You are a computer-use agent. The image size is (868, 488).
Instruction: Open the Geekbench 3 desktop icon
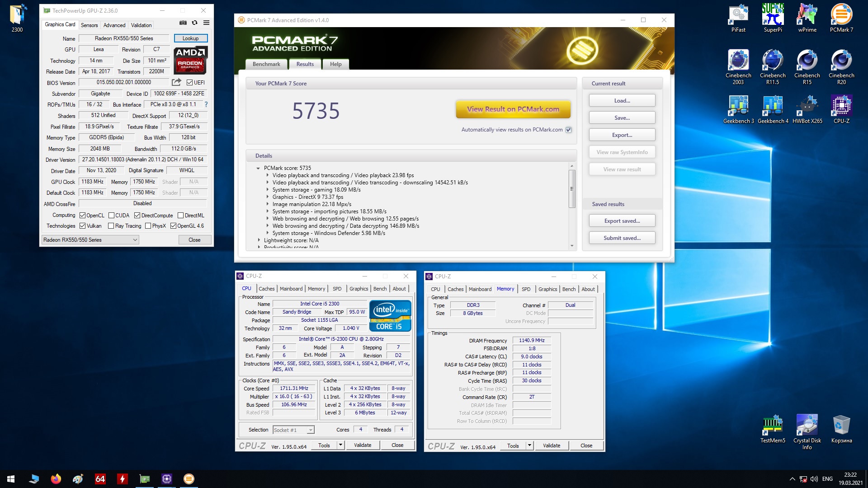(x=738, y=109)
